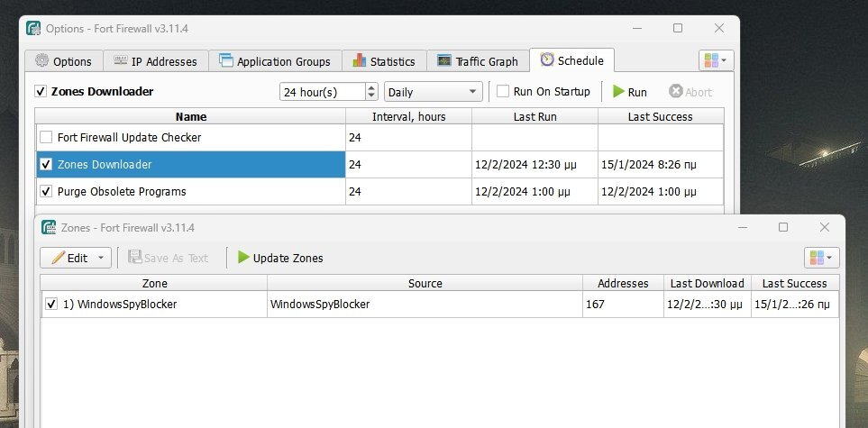Screen dimensions: 868x428
Task: Increase the hours interval with the up arrow
Action: click(371, 87)
